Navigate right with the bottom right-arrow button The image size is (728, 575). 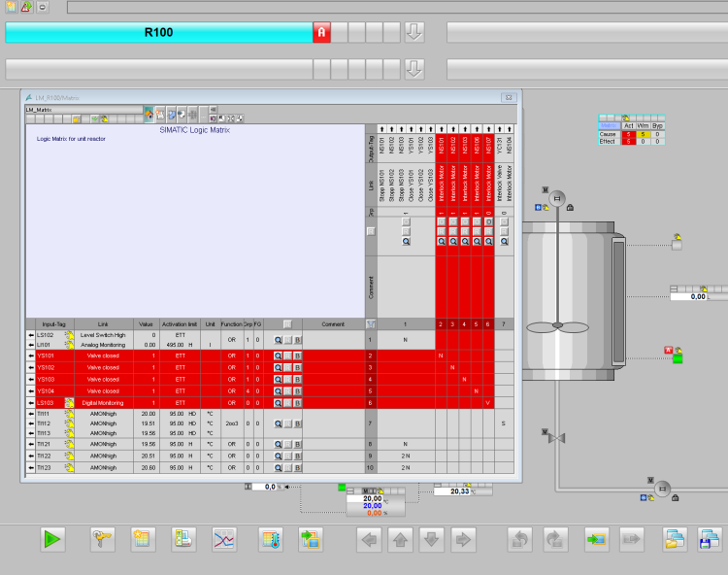[463, 539]
